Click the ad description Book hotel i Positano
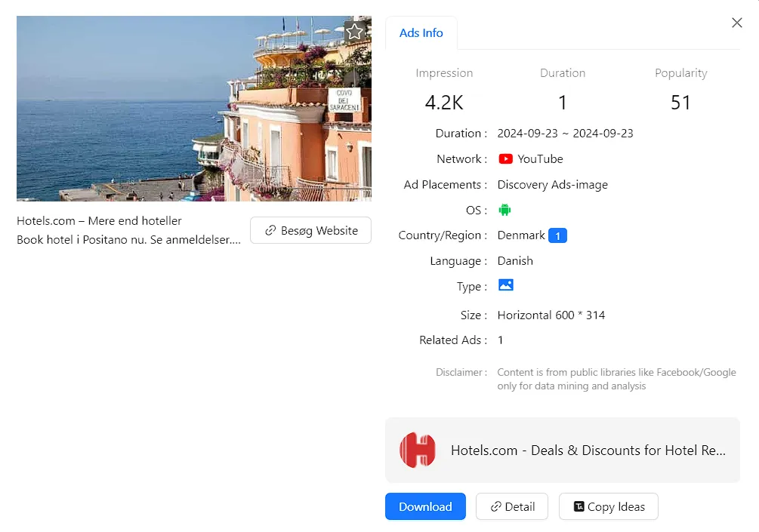759x532 pixels. [x=128, y=240]
